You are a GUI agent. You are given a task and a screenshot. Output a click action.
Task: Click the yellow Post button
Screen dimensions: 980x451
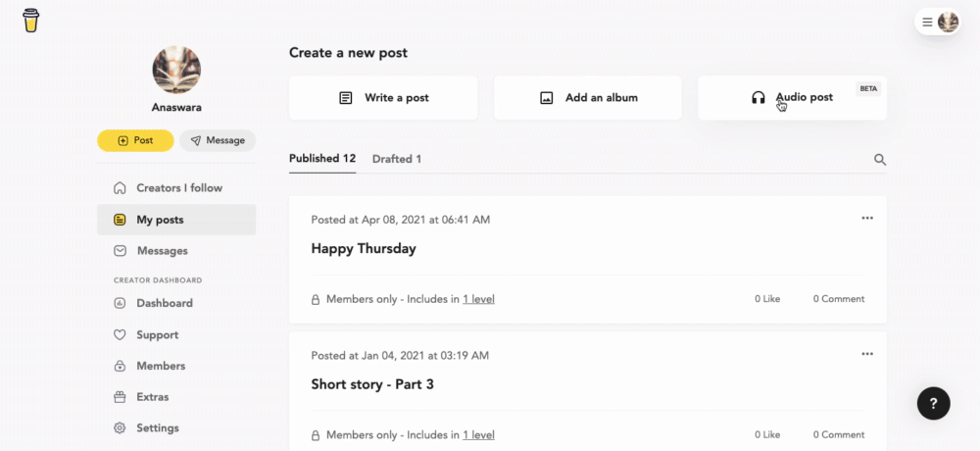135,141
